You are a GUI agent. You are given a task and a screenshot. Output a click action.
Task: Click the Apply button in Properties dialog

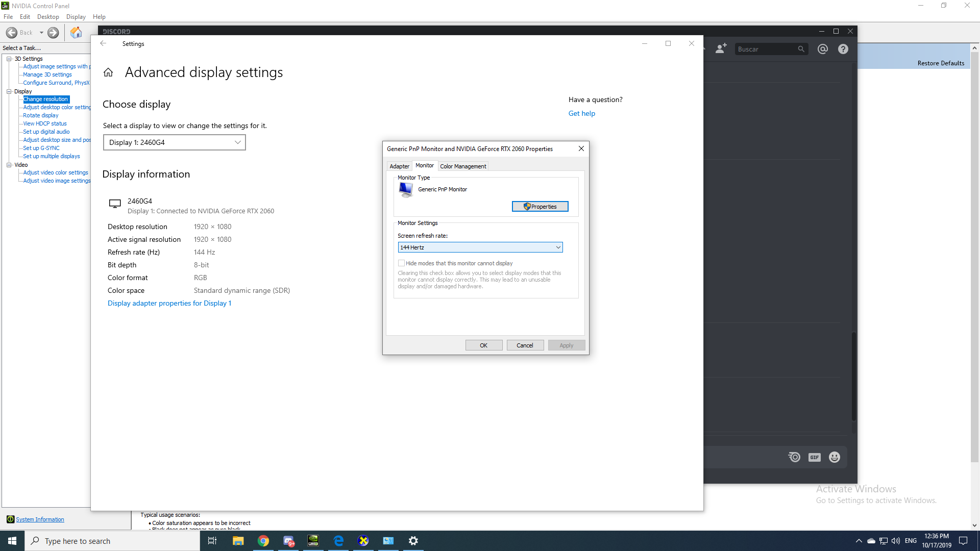click(567, 345)
